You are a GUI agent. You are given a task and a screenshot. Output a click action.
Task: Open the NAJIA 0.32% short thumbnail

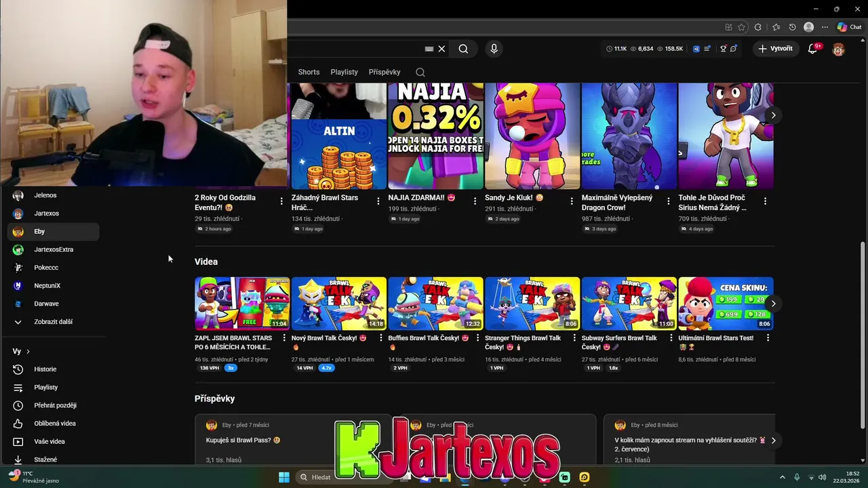click(435, 136)
